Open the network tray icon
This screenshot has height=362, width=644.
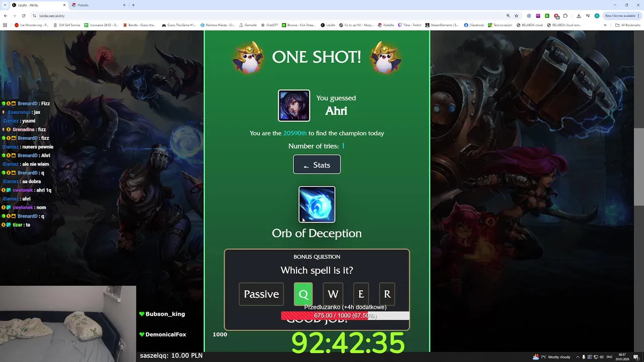596,357
